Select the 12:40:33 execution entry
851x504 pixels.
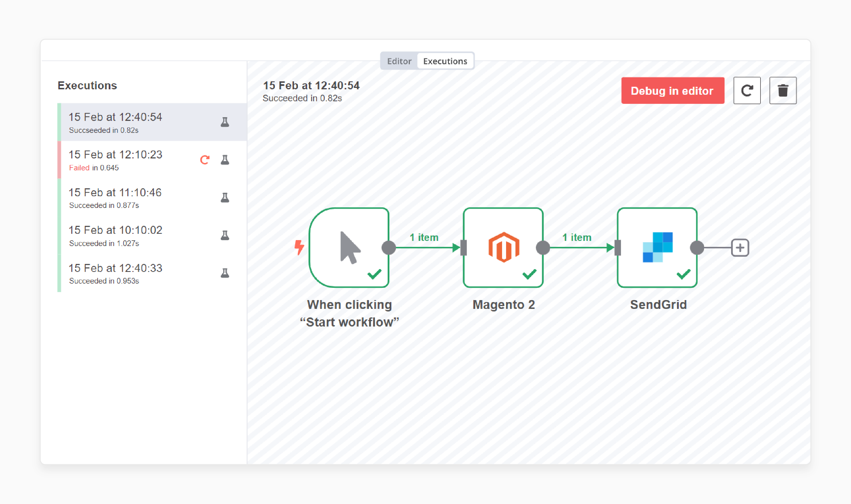pyautogui.click(x=152, y=273)
